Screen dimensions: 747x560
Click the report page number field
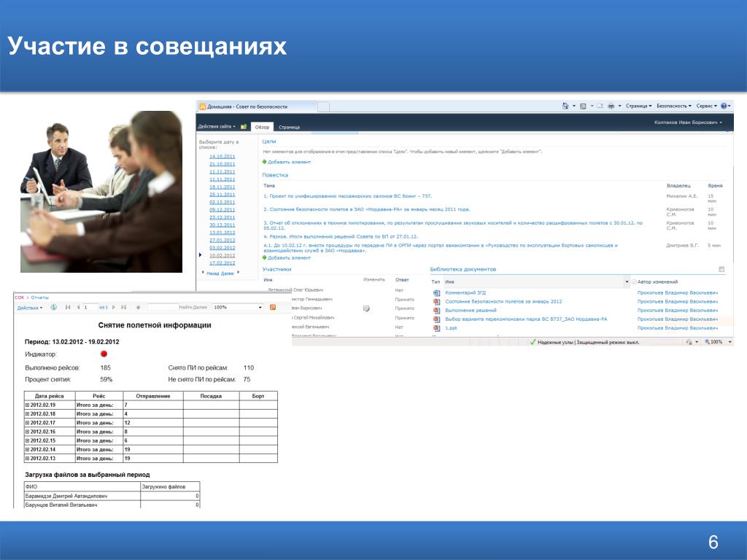pyautogui.click(x=90, y=308)
